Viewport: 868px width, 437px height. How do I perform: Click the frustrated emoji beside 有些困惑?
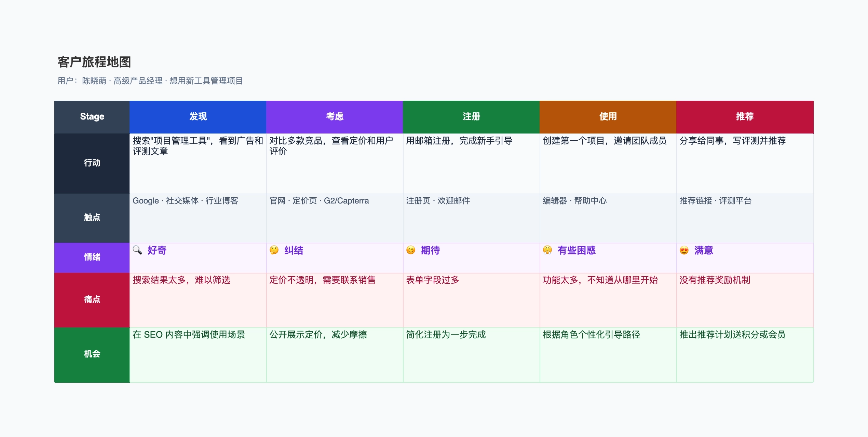548,250
